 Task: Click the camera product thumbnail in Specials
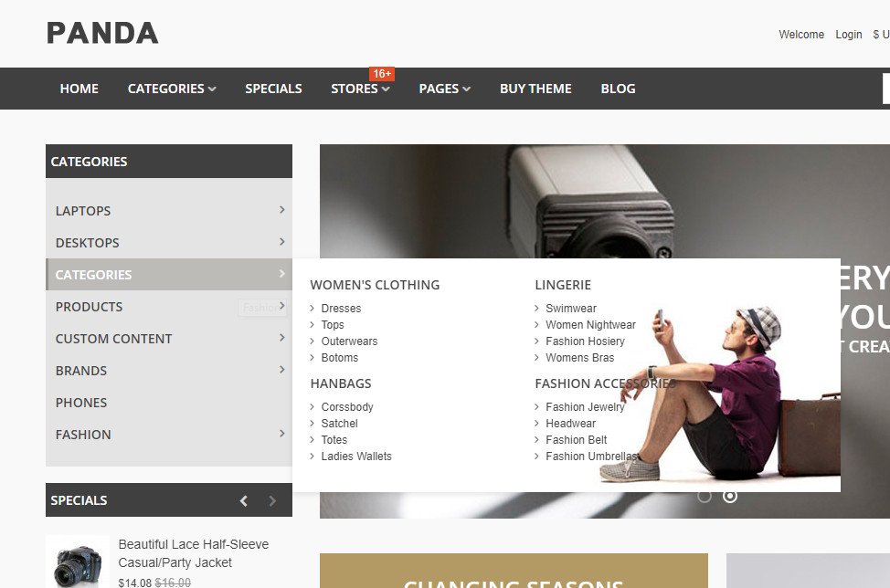(x=78, y=562)
